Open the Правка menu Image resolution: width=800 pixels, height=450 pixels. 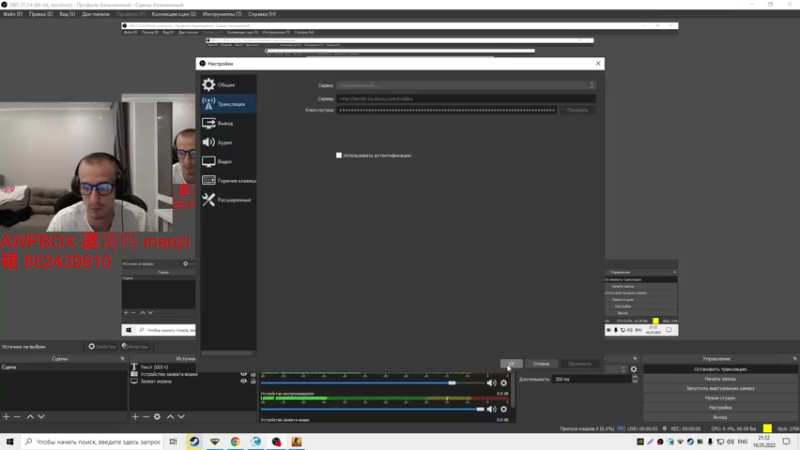click(x=40, y=14)
